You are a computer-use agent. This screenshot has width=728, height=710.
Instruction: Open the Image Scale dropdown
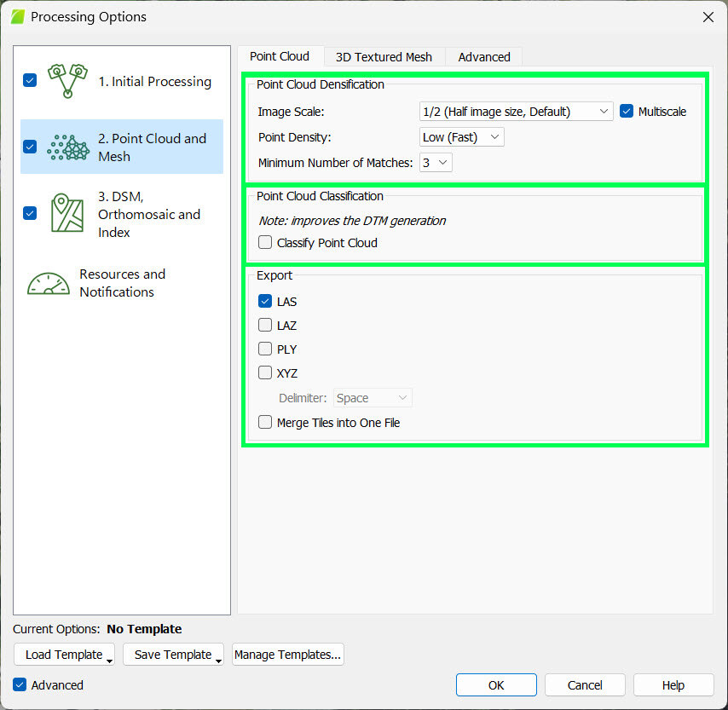pos(516,111)
